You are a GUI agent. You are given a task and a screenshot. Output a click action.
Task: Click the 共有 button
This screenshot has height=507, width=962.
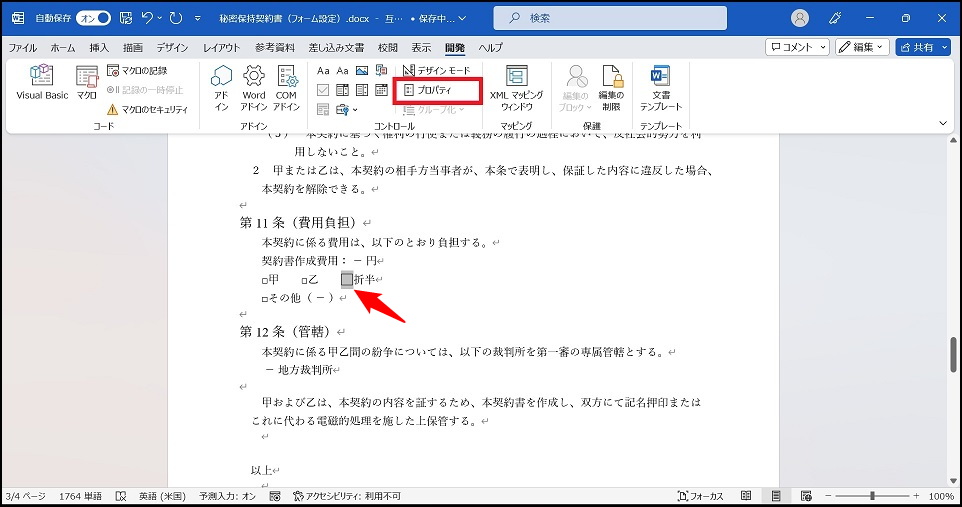pyautogui.click(x=922, y=47)
